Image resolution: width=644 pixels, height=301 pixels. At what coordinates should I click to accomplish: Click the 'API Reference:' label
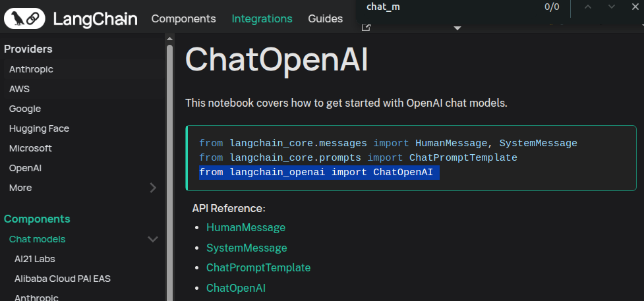point(229,209)
